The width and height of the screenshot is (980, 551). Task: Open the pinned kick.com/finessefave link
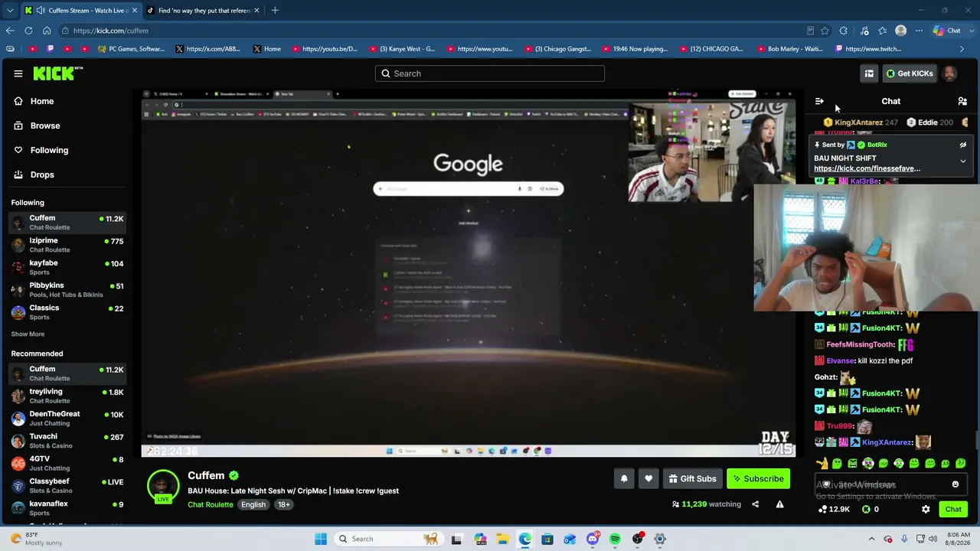[x=867, y=168]
